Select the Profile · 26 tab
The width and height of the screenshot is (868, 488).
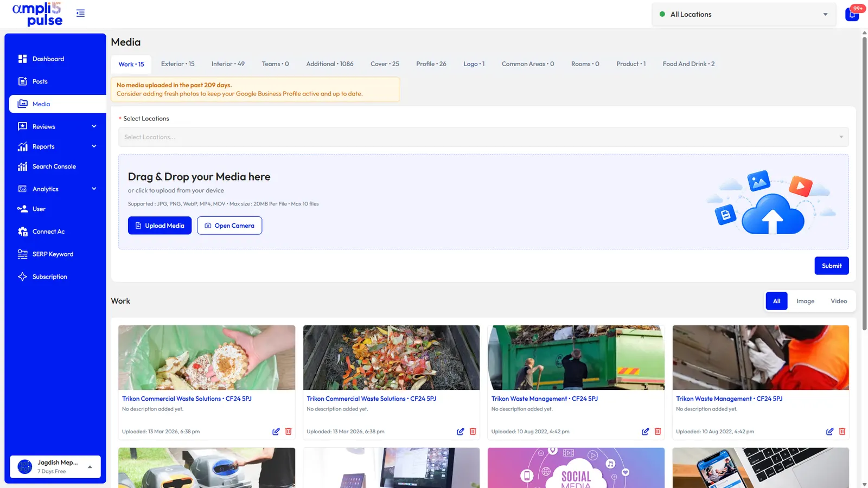(431, 64)
